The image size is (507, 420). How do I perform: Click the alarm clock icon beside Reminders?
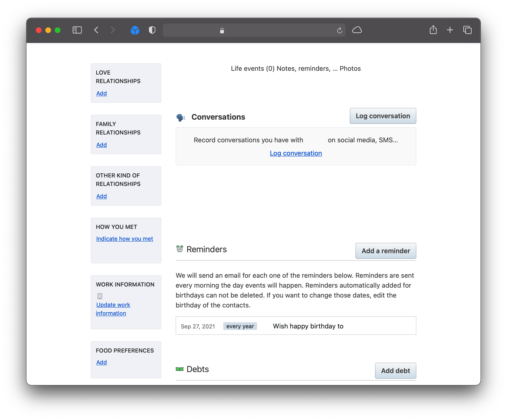tap(180, 249)
